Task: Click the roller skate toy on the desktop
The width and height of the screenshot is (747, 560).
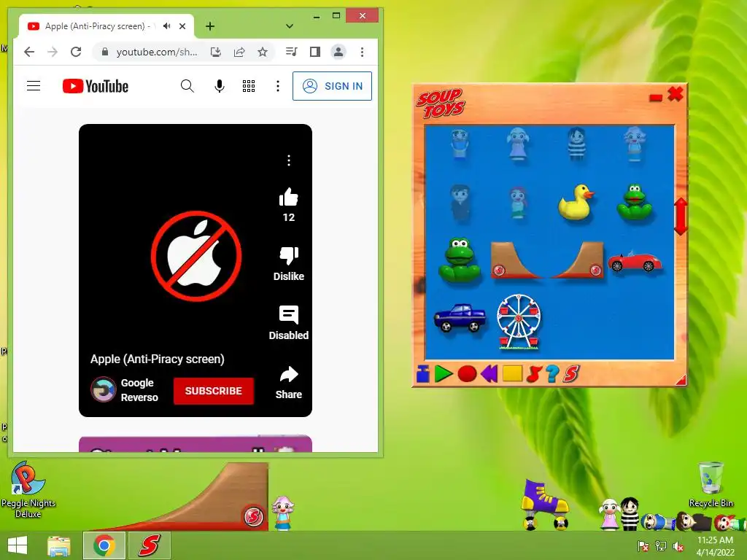Action: [x=544, y=505]
